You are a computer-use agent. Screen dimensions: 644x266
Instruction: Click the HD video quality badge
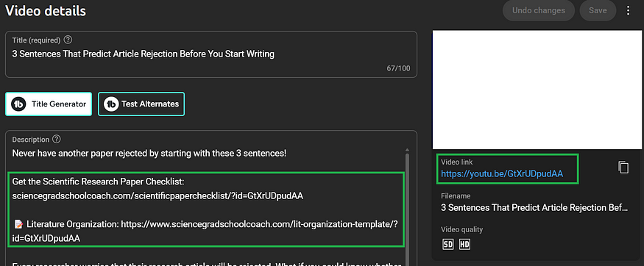click(464, 245)
